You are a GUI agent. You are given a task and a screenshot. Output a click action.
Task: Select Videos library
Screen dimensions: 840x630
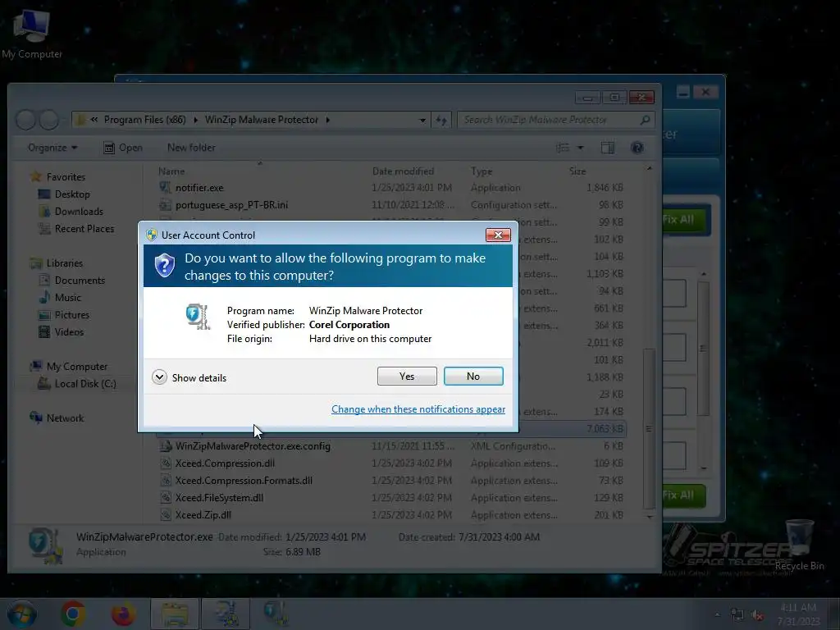69,332
